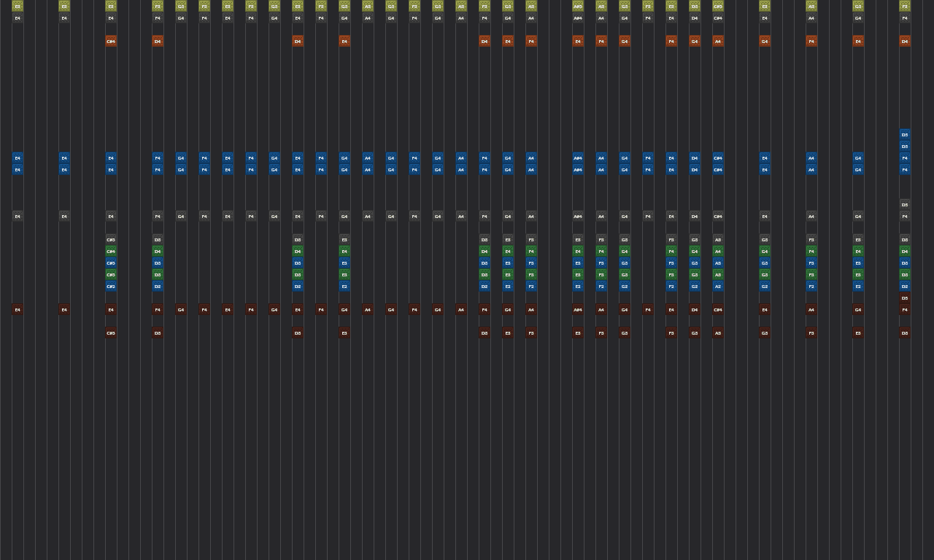The image size is (934, 560).
Task: Select the blue A2 note block
Action: [x=718, y=286]
